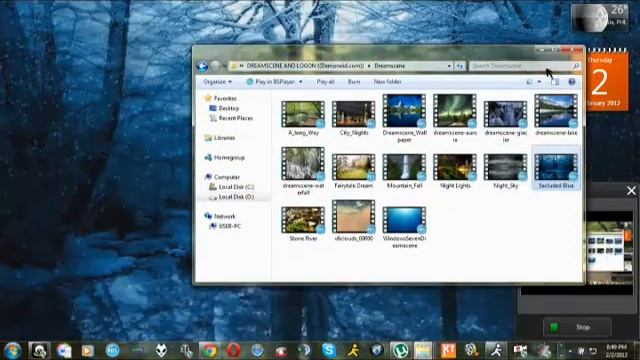This screenshot has height=360, width=640.
Task: Expand the Play in BSPlayer dropdown arrow
Action: click(x=301, y=82)
